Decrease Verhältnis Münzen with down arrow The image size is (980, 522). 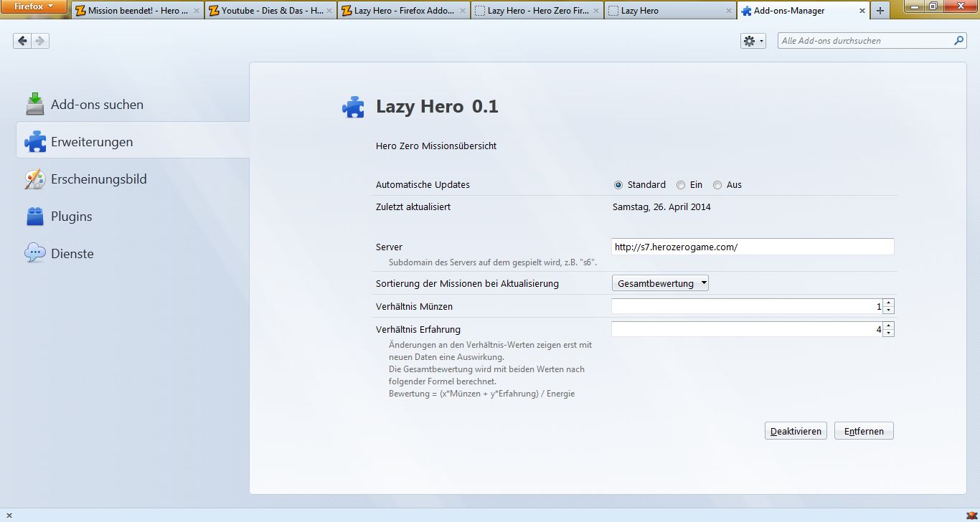pyautogui.click(x=889, y=310)
